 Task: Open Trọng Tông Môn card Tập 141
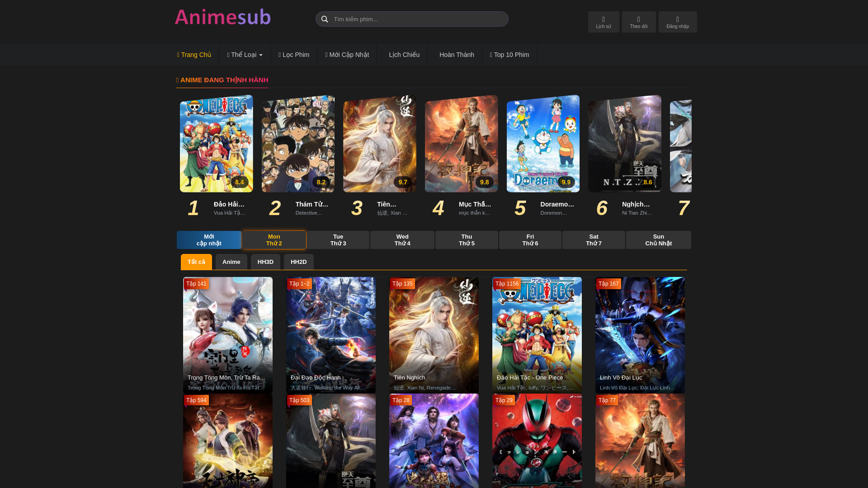pyautogui.click(x=228, y=335)
